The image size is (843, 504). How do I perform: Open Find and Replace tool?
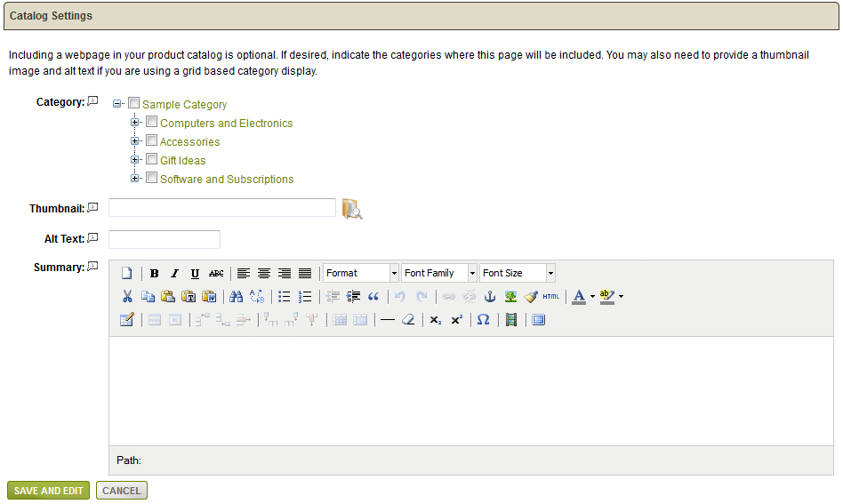257,296
